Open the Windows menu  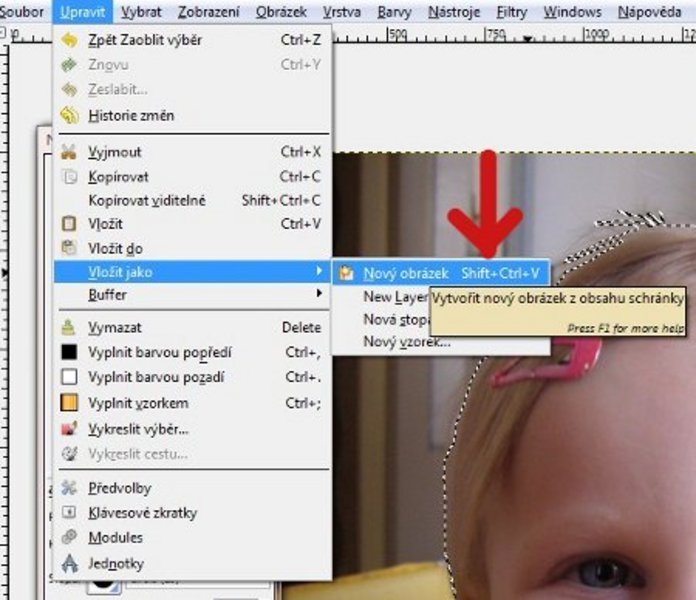572,12
